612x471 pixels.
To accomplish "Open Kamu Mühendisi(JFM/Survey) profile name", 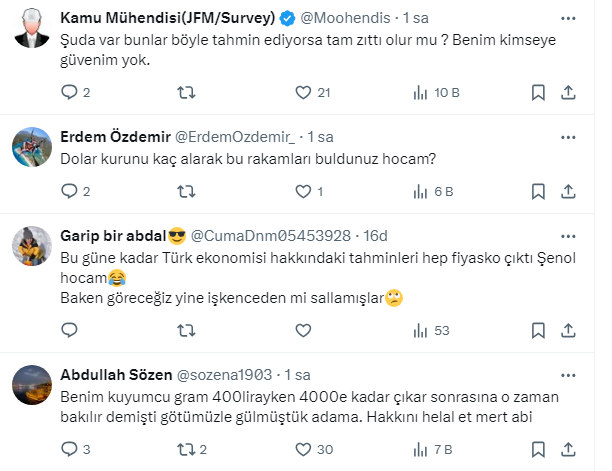I will pos(166,18).
